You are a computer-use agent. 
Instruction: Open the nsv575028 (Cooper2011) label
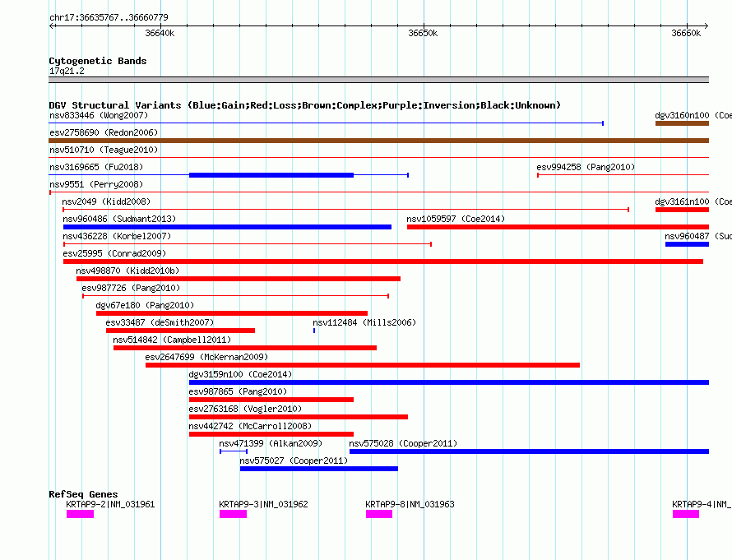pyautogui.click(x=403, y=443)
